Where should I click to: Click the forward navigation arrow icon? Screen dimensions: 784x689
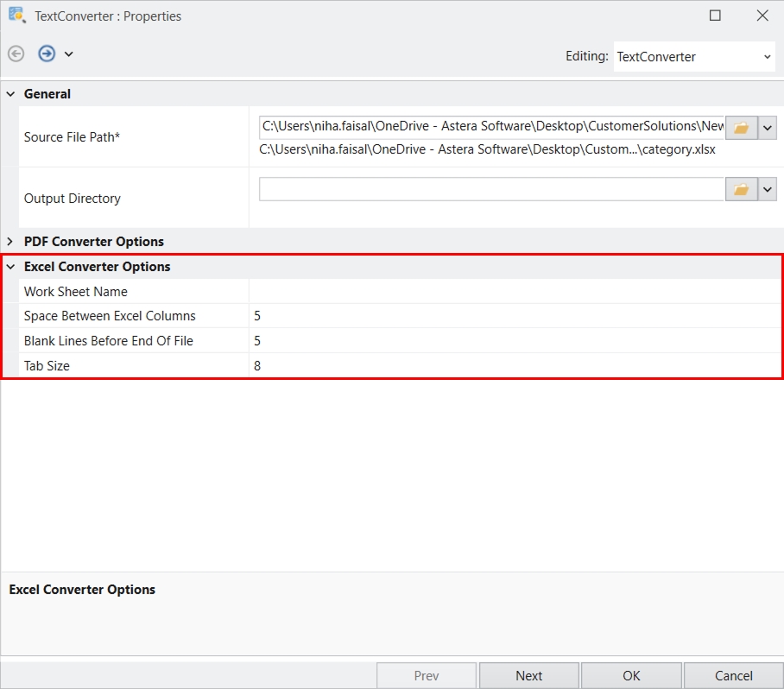click(x=47, y=54)
